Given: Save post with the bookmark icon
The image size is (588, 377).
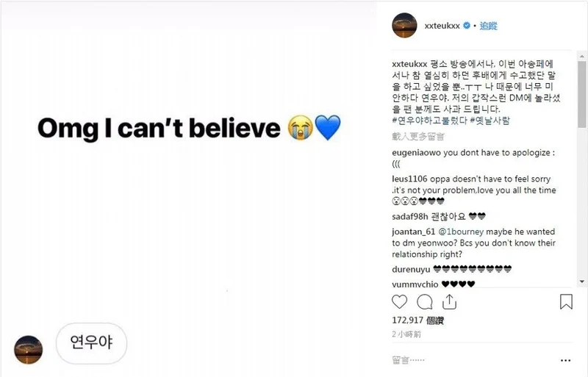Looking at the screenshot, I should tap(566, 302).
